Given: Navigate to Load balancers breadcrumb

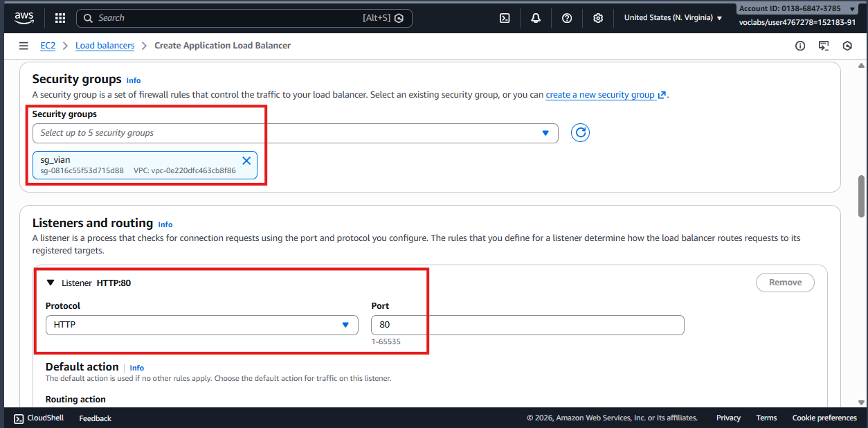Looking at the screenshot, I should coord(105,46).
